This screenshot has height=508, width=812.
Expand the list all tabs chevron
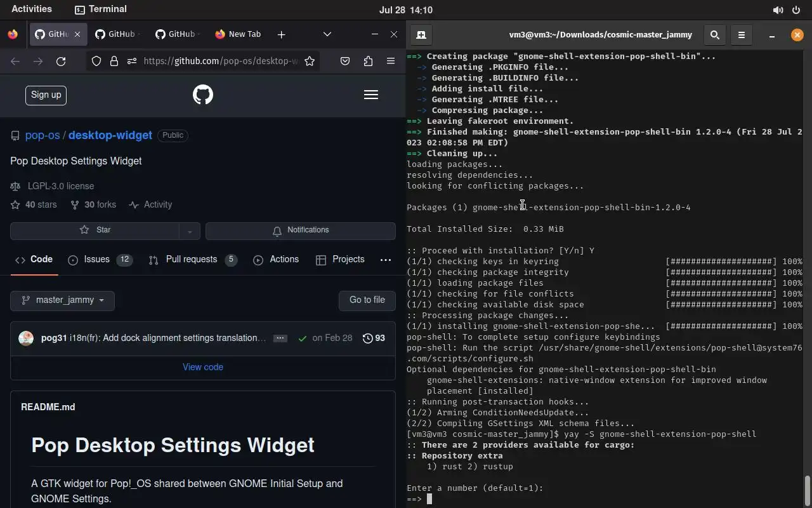coord(327,34)
